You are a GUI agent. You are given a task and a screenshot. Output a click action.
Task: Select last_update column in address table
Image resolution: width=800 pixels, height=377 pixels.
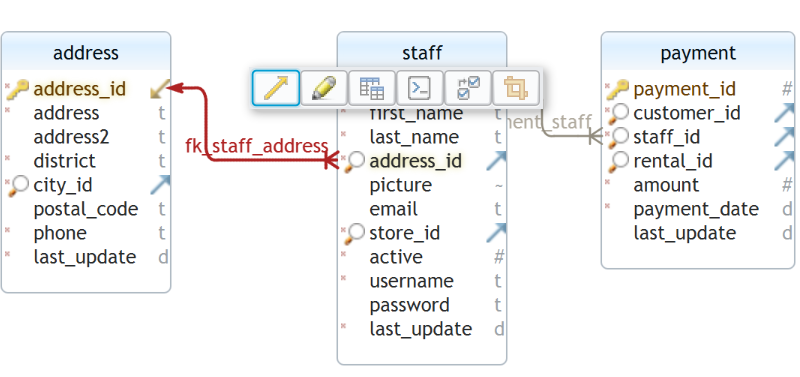pyautogui.click(x=85, y=257)
